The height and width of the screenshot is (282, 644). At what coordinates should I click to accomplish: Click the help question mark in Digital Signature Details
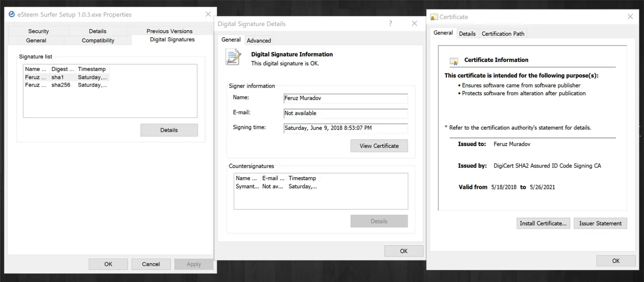click(x=391, y=24)
